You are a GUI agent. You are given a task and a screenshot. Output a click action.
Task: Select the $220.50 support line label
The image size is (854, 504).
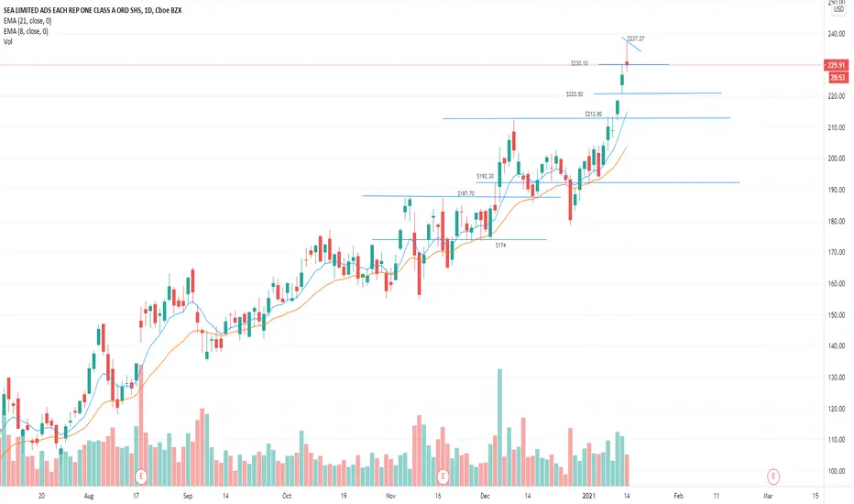pyautogui.click(x=574, y=94)
